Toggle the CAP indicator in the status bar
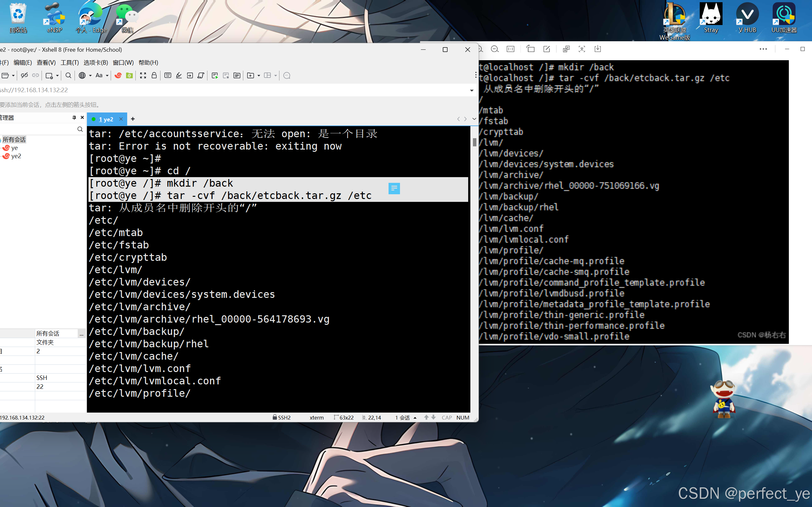Image resolution: width=812 pixels, height=507 pixels. pyautogui.click(x=447, y=417)
